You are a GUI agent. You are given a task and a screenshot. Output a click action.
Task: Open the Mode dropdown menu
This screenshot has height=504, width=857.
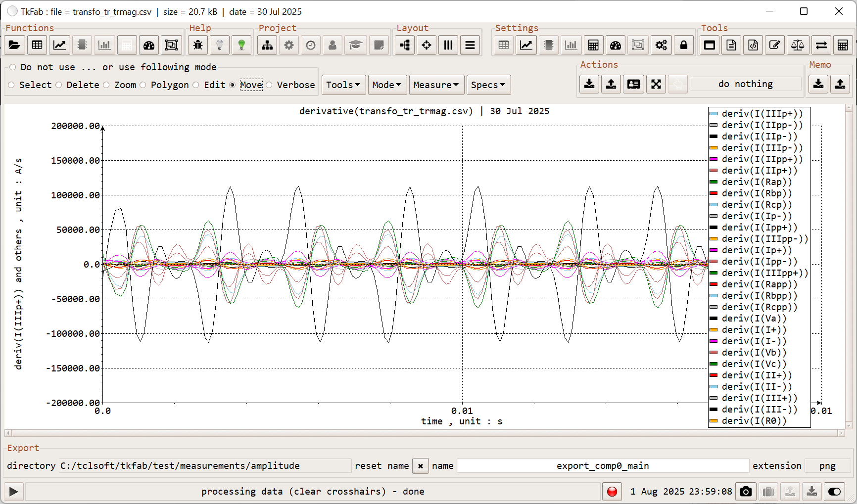point(386,85)
